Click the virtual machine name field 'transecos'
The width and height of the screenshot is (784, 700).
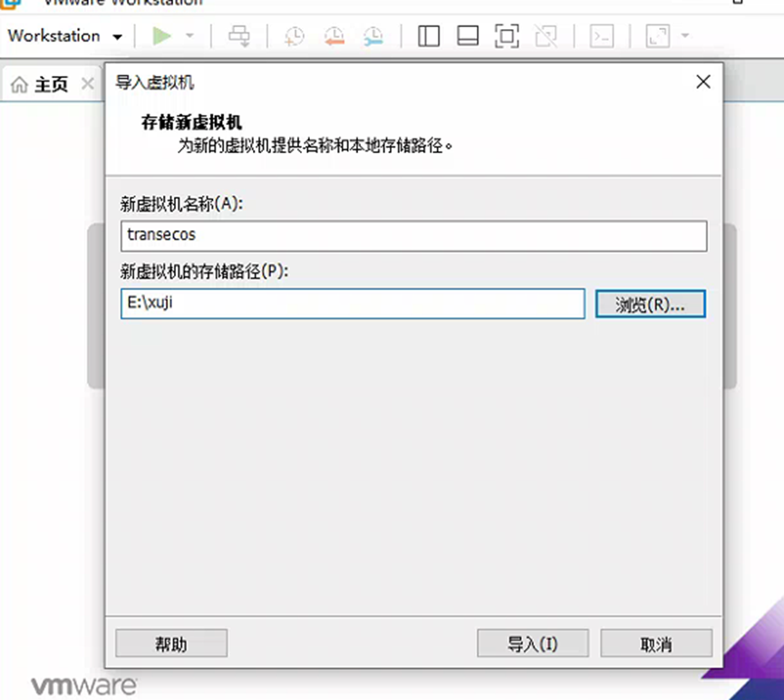pos(413,236)
